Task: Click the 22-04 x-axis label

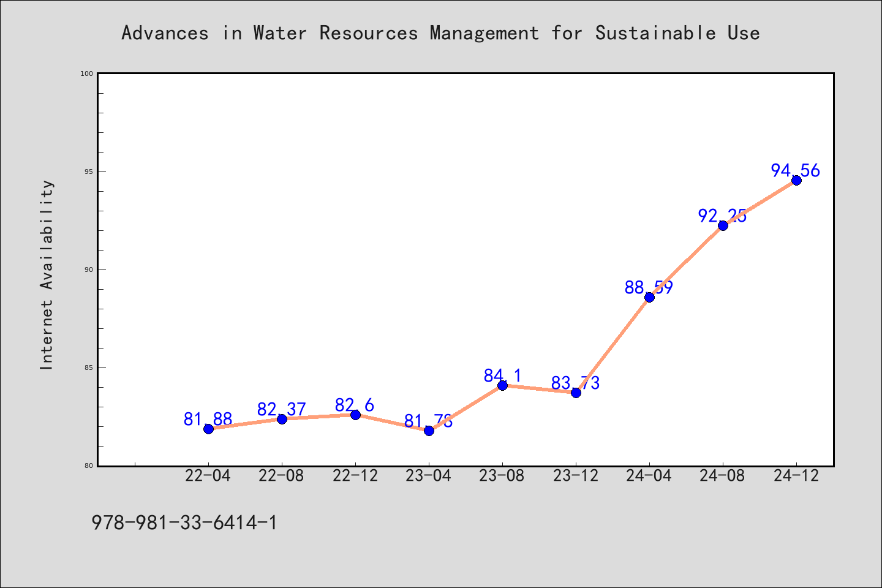Action: pos(208,476)
